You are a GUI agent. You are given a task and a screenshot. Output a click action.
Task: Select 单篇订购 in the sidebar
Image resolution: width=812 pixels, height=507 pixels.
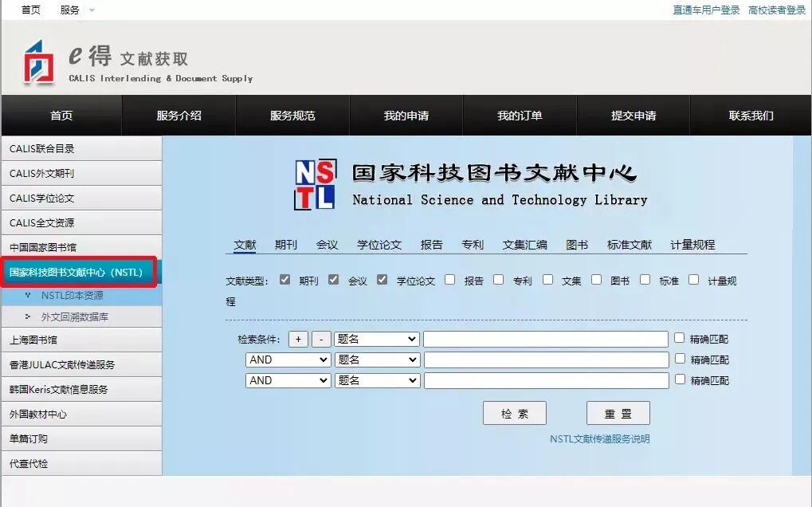pyautogui.click(x=82, y=438)
